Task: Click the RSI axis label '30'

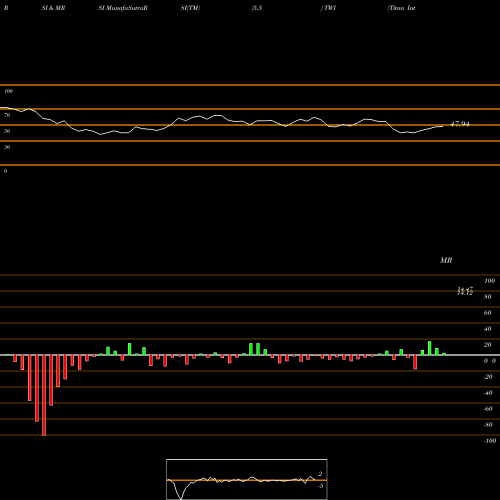Action: [7, 147]
